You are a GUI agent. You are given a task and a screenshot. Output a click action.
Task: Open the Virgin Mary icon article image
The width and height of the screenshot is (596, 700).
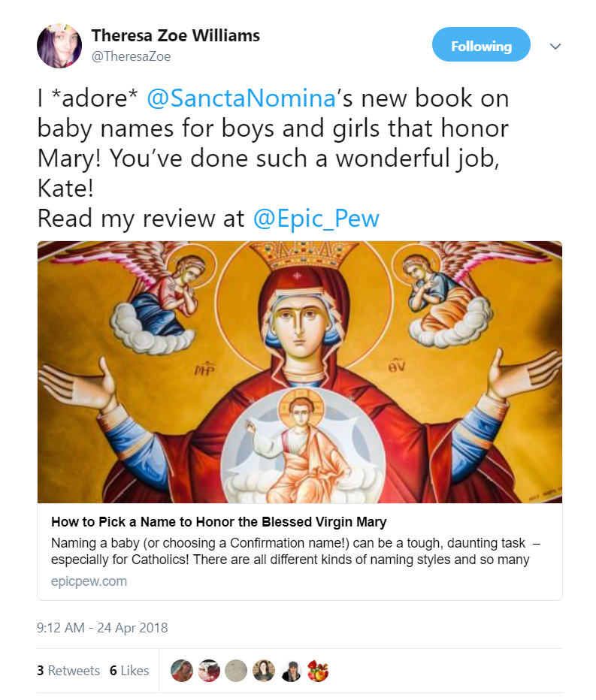(299, 372)
